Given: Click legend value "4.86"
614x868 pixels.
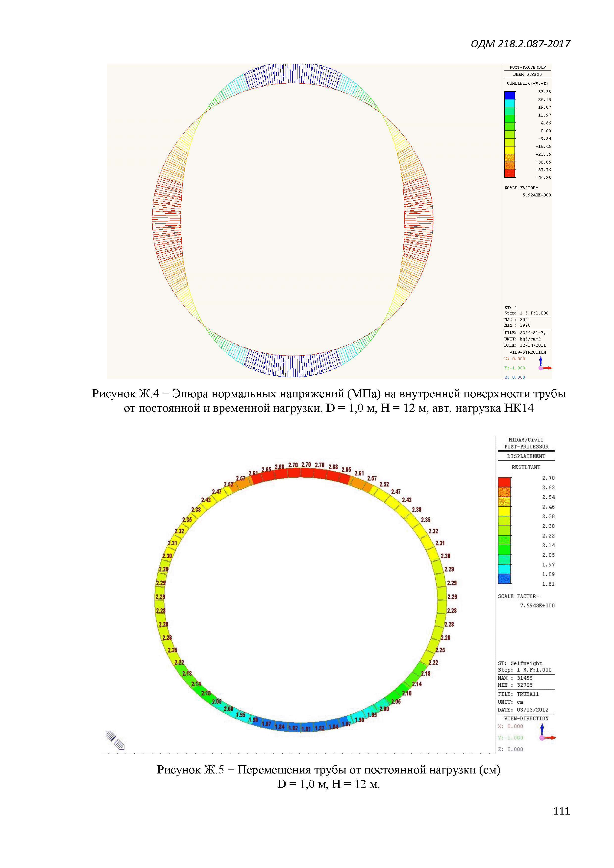Looking at the screenshot, I should 545,123.
